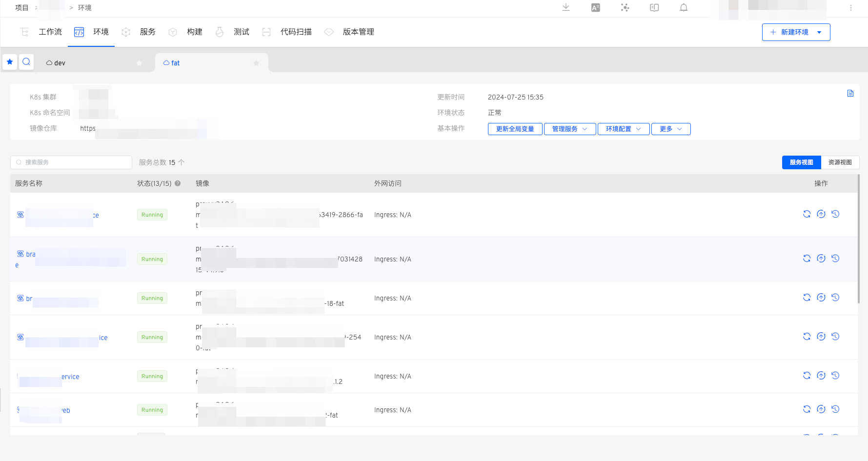This screenshot has height=461, width=868.
Task: Click 更新全局变量 button
Action: pyautogui.click(x=515, y=129)
